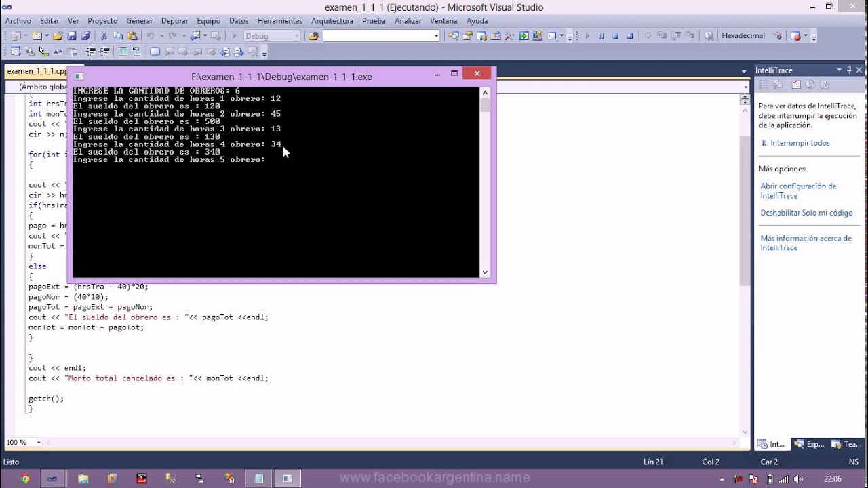Click the Undo arrow icon
This screenshot has height=488, width=868.
tap(151, 36)
